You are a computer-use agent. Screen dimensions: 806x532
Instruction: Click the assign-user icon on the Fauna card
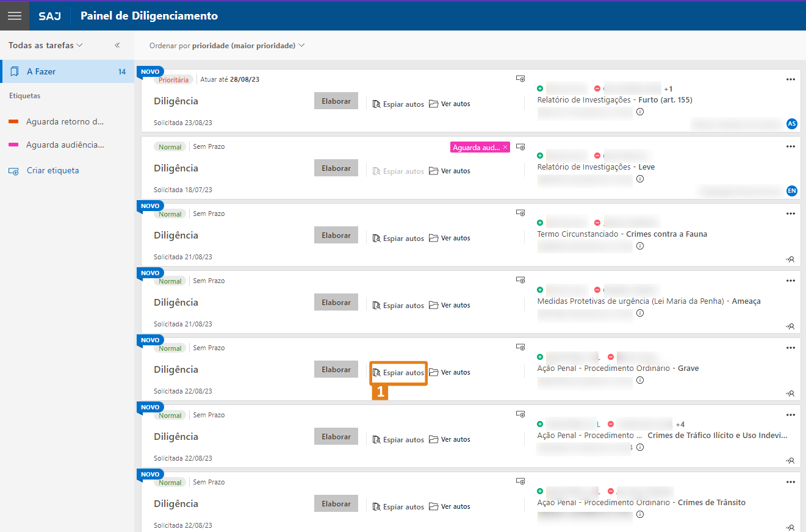coord(791,259)
